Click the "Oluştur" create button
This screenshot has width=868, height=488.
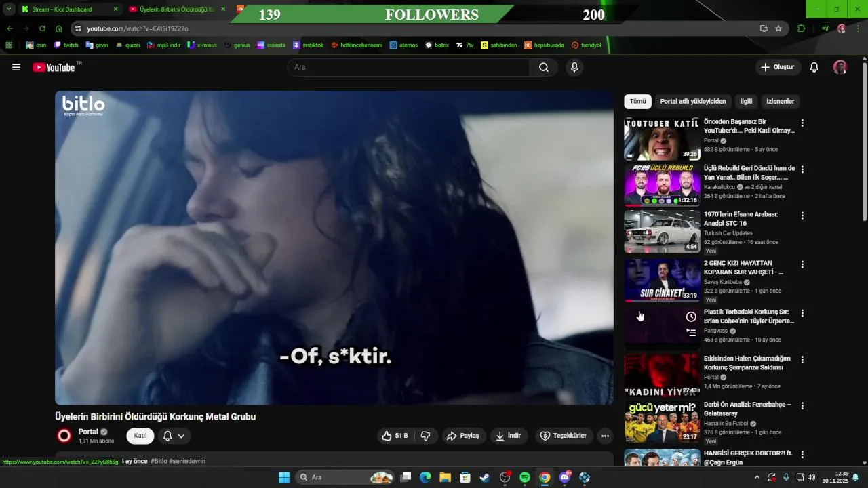(x=778, y=67)
